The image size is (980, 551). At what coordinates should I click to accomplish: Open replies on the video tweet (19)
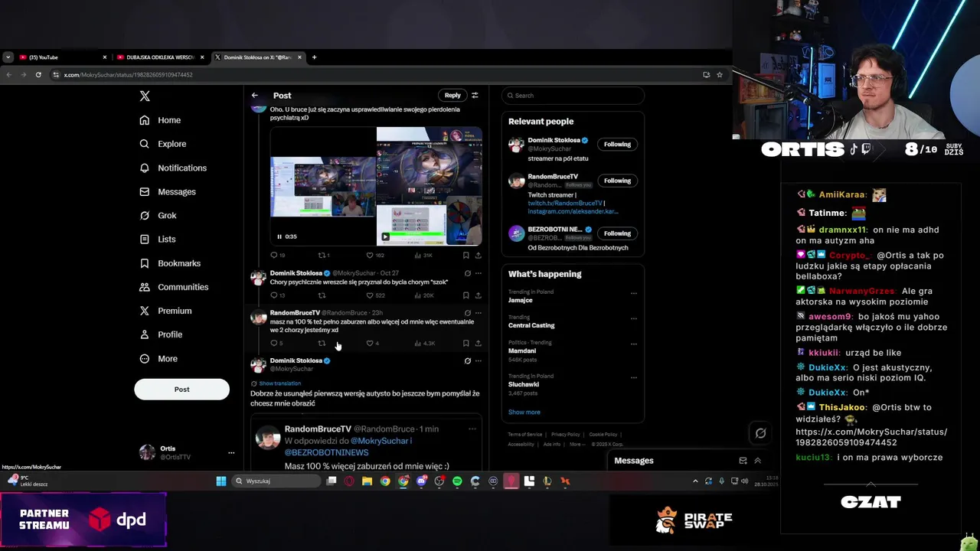click(x=277, y=256)
